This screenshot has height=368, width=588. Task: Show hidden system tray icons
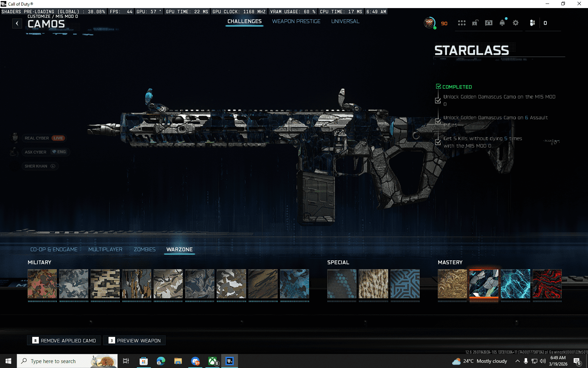pos(517,361)
